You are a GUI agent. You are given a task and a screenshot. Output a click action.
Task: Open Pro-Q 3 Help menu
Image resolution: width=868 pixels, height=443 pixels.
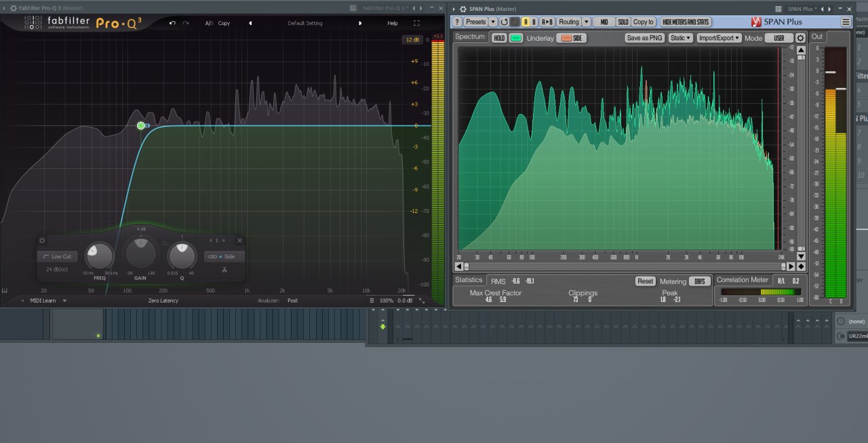tap(393, 23)
